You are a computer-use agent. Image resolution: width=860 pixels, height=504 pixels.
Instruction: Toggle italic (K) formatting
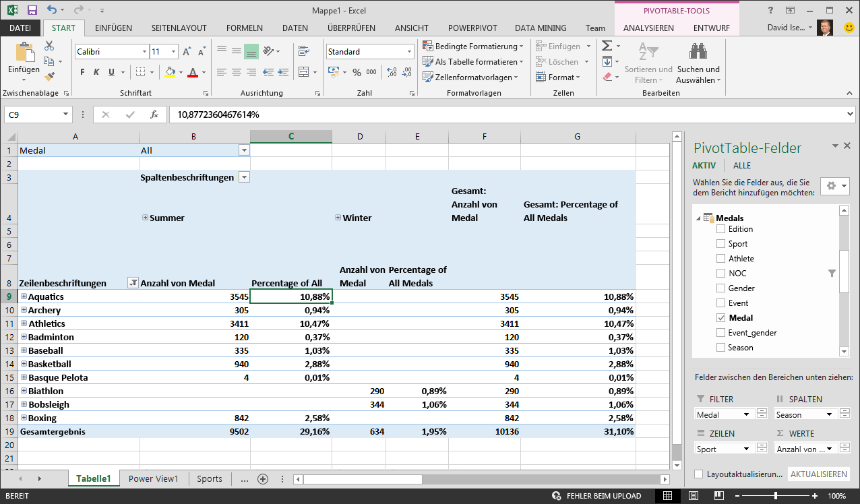96,72
